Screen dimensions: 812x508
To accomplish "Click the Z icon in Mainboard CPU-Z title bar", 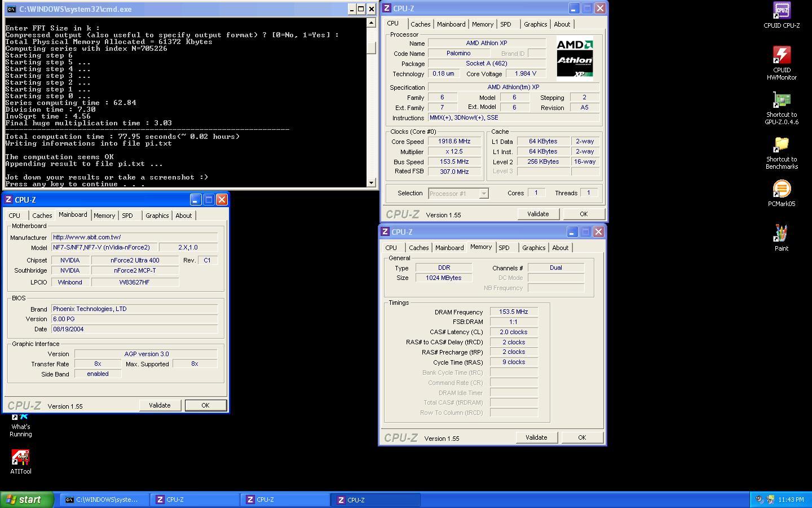I will point(8,200).
